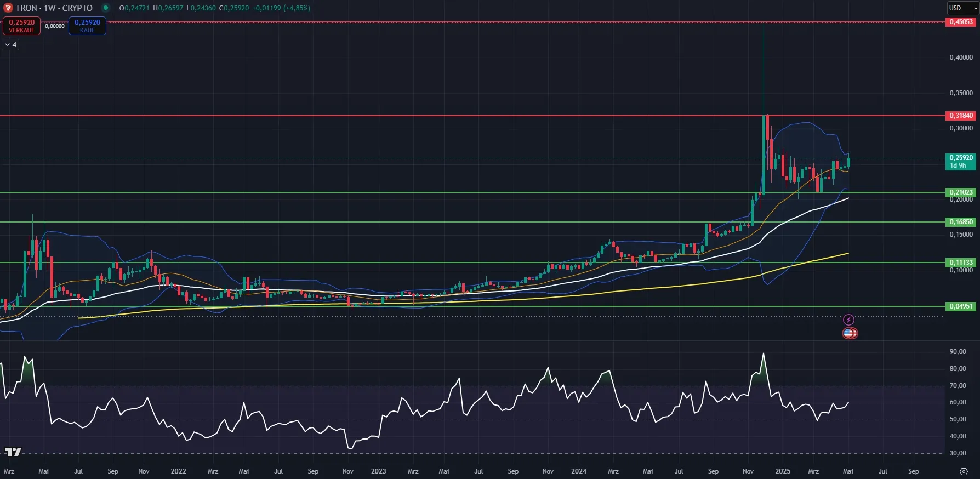Click the 0,25920 current price label
Screen dimensions: 980x479
(961, 162)
